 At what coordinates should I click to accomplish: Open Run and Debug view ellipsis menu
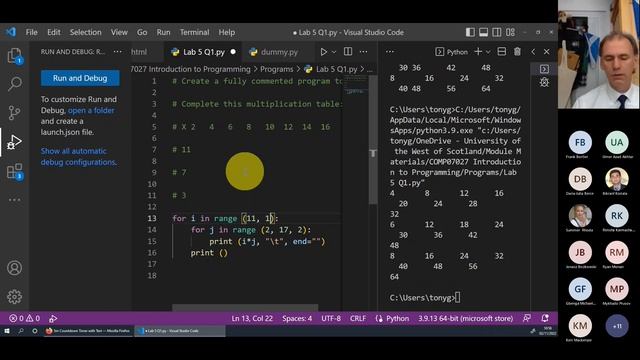click(x=118, y=52)
